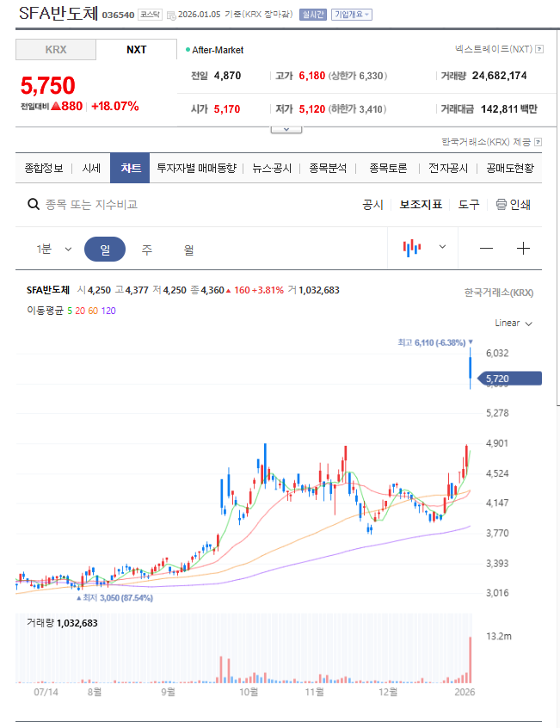The width and height of the screenshot is (560, 728).
Task: Click the search magnifier icon
Action: 34,204
